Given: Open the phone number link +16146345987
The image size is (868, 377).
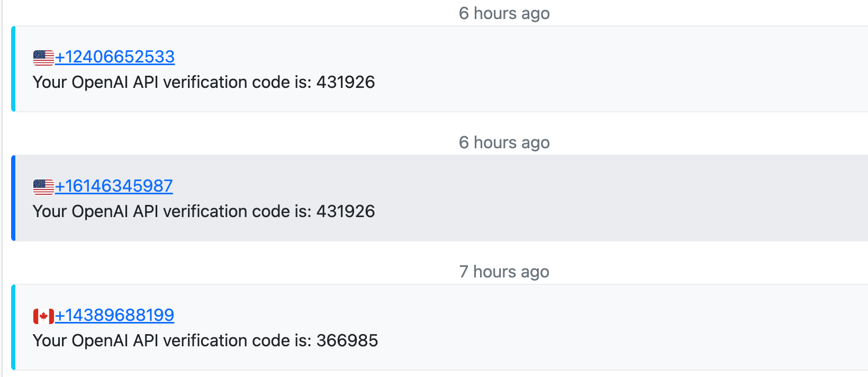Looking at the screenshot, I should [114, 186].
